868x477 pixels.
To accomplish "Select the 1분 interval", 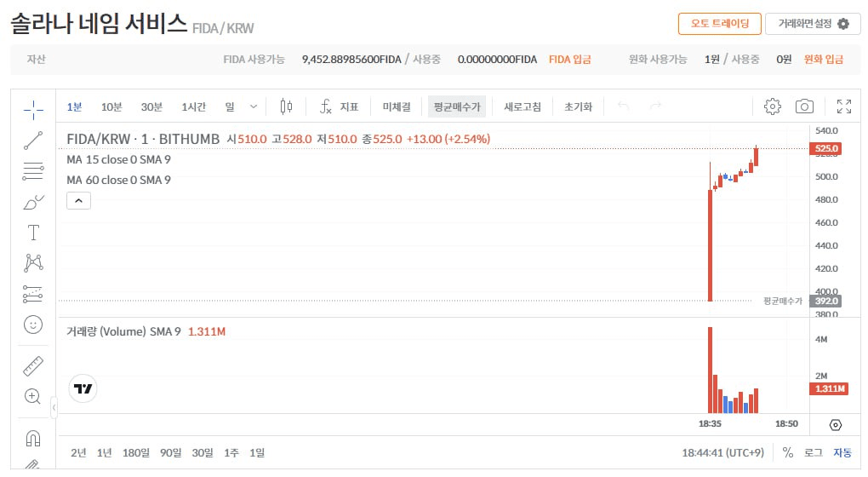I will tap(74, 106).
